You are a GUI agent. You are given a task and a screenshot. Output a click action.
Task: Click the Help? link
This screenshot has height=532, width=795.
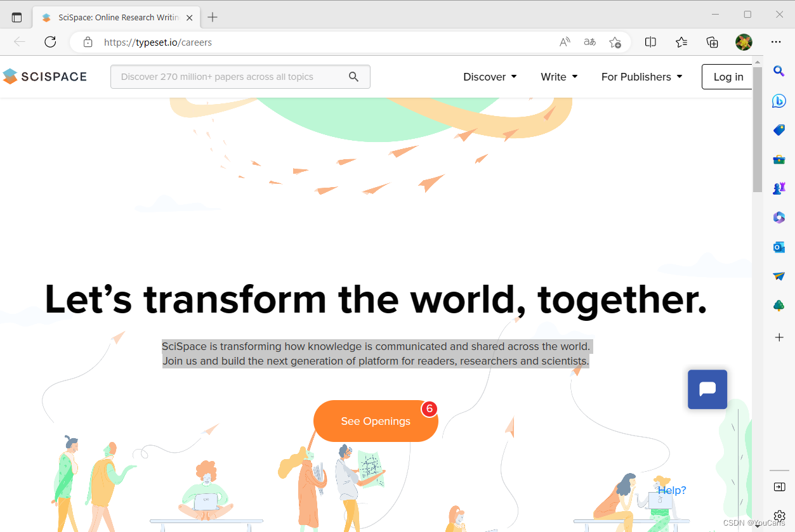pos(672,490)
